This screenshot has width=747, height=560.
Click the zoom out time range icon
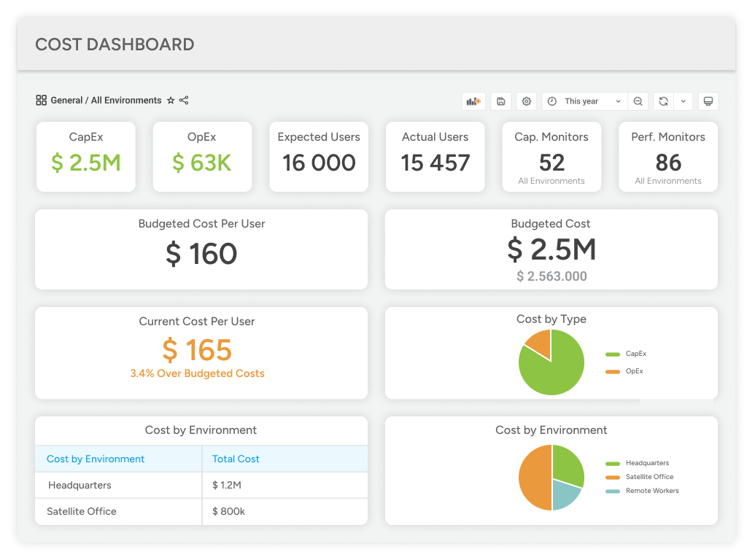[x=638, y=101]
